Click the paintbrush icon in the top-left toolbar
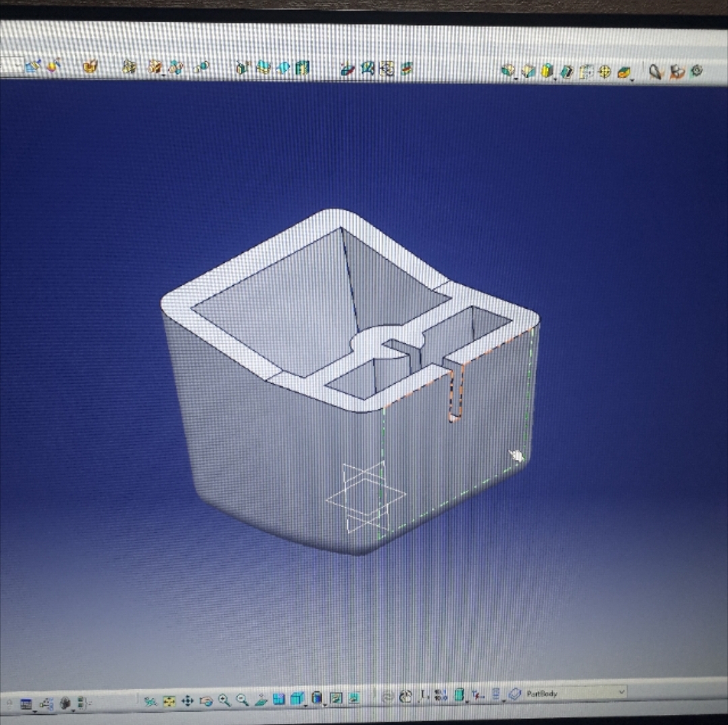Viewport: 728px width, 725px height. (34, 66)
